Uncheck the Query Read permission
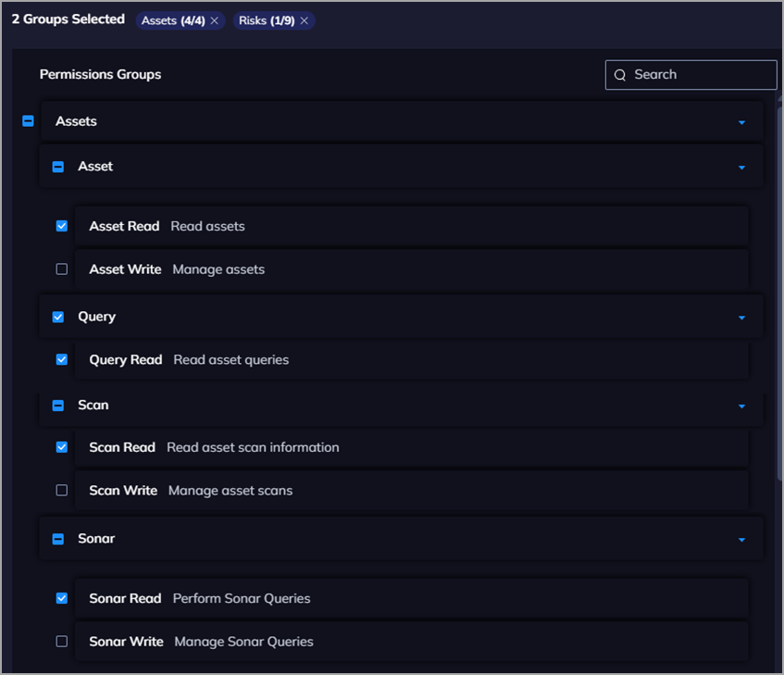Screen dimensions: 784x675 click(x=62, y=359)
